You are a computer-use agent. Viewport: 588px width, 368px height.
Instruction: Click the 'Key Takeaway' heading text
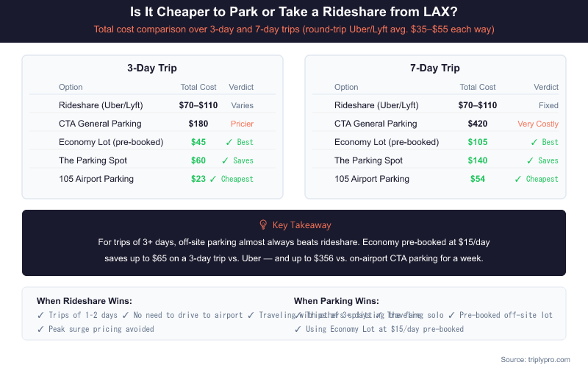pos(301,225)
